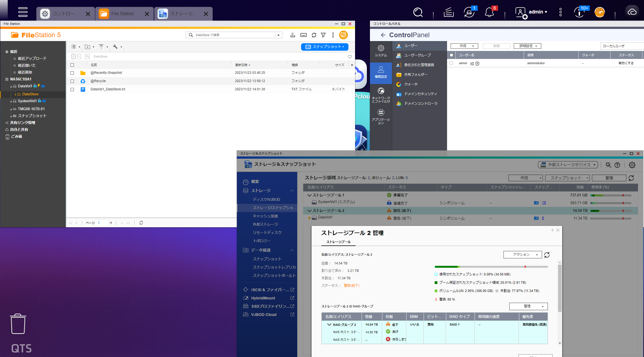The width and height of the screenshot is (644, 357).
Task: Open Storage & Snapshots global settings gear
Action: click(x=632, y=165)
